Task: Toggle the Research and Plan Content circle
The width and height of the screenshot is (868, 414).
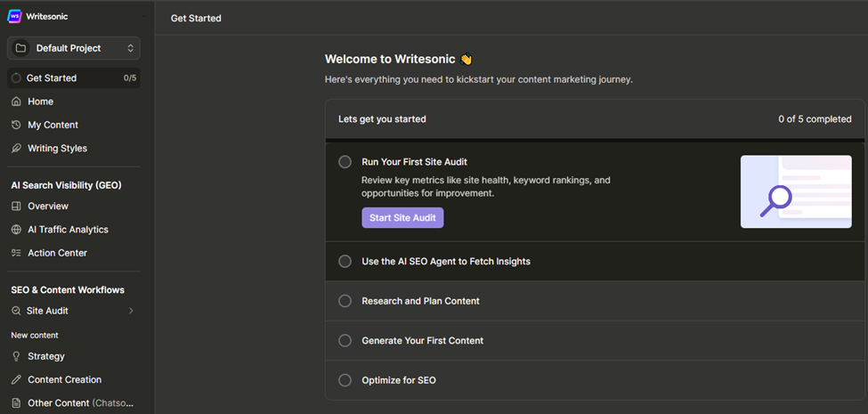Action: coord(345,301)
